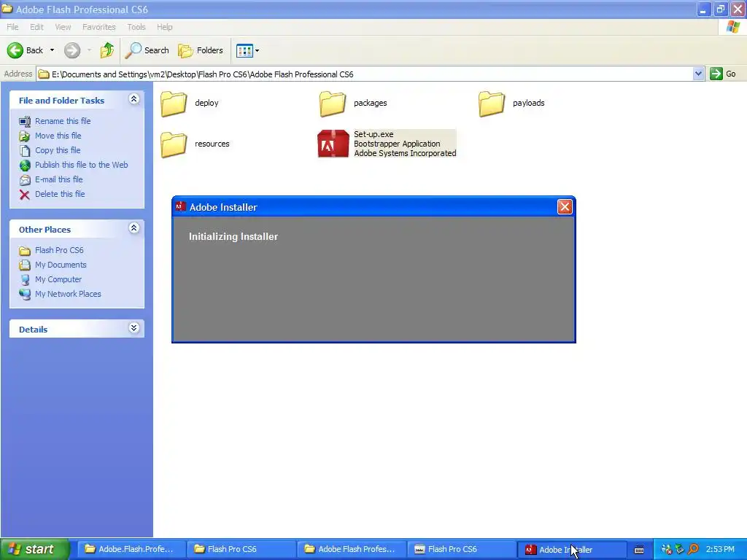Open the File menu
The image size is (747, 560).
tap(12, 27)
